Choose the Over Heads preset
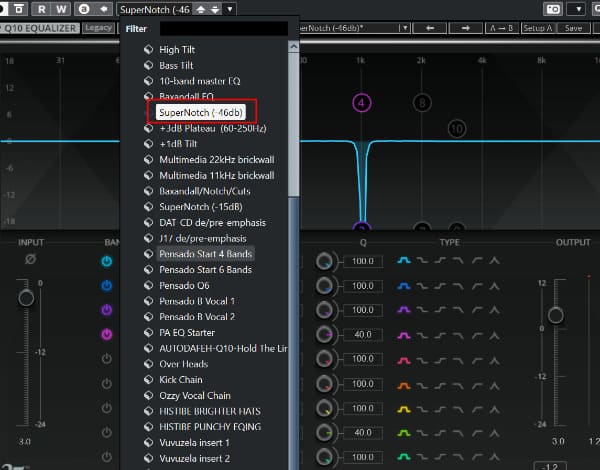The width and height of the screenshot is (600, 470). 184,364
